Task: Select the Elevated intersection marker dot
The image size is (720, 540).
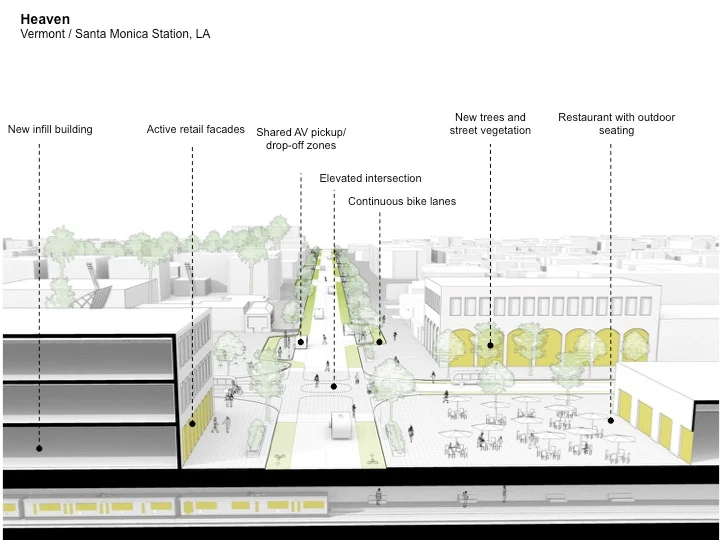Action: pos(334,386)
